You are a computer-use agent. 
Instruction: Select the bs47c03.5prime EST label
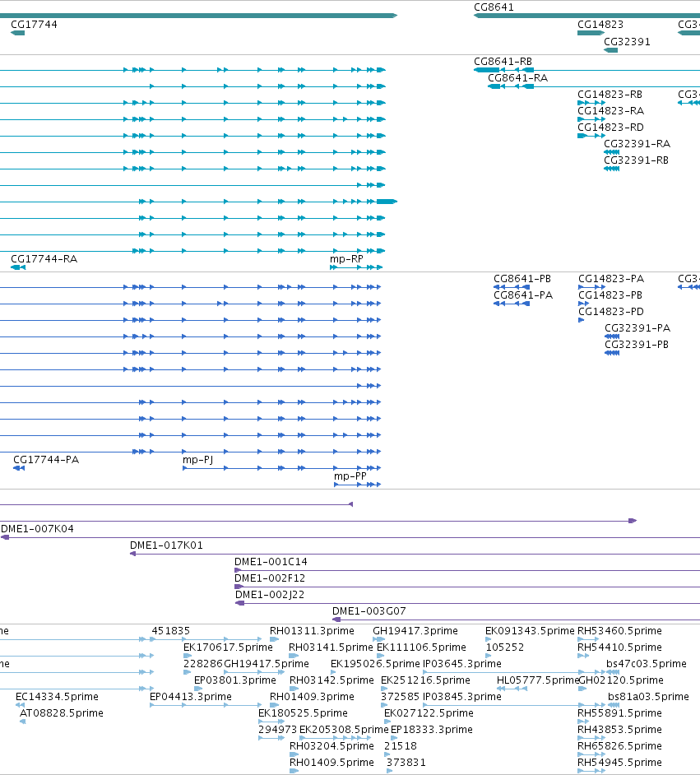click(647, 663)
